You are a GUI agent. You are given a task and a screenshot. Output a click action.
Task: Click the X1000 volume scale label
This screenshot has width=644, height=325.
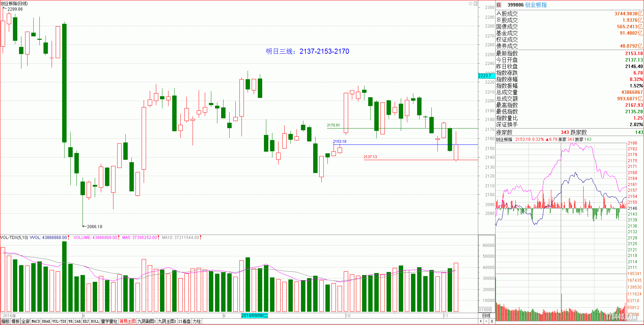(485, 309)
